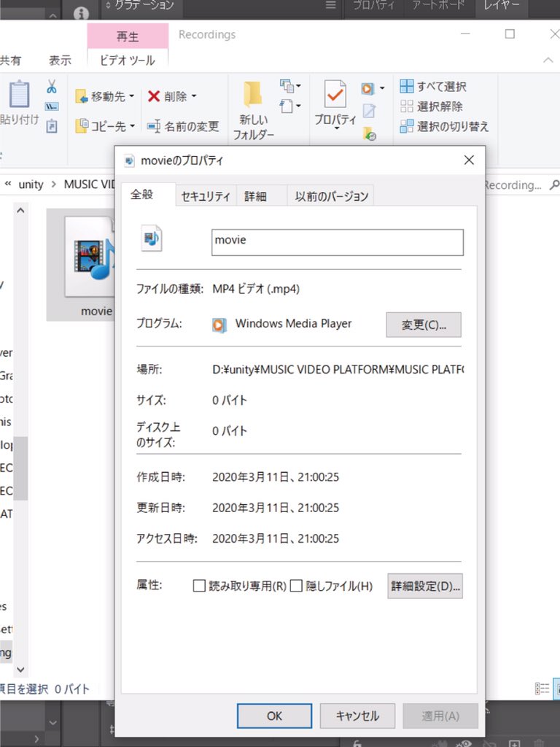This screenshot has width=560, height=747.
Task: Open the Layers (レイヤー) panel tab in background app
Action: pyautogui.click(x=502, y=6)
